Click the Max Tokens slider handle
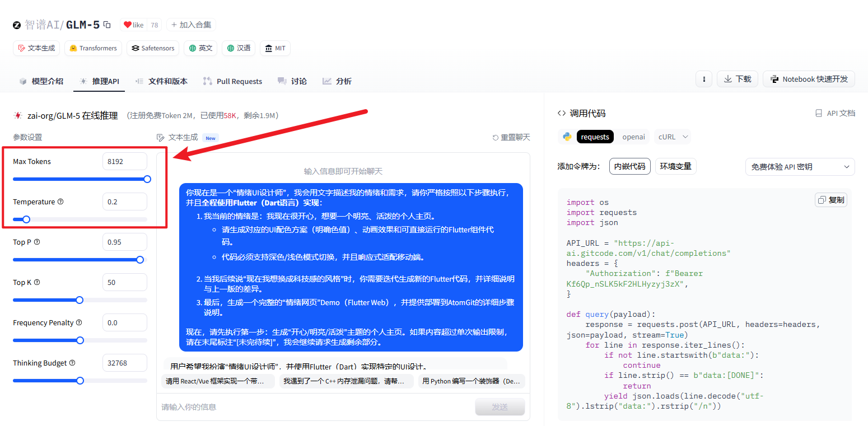 tap(147, 179)
